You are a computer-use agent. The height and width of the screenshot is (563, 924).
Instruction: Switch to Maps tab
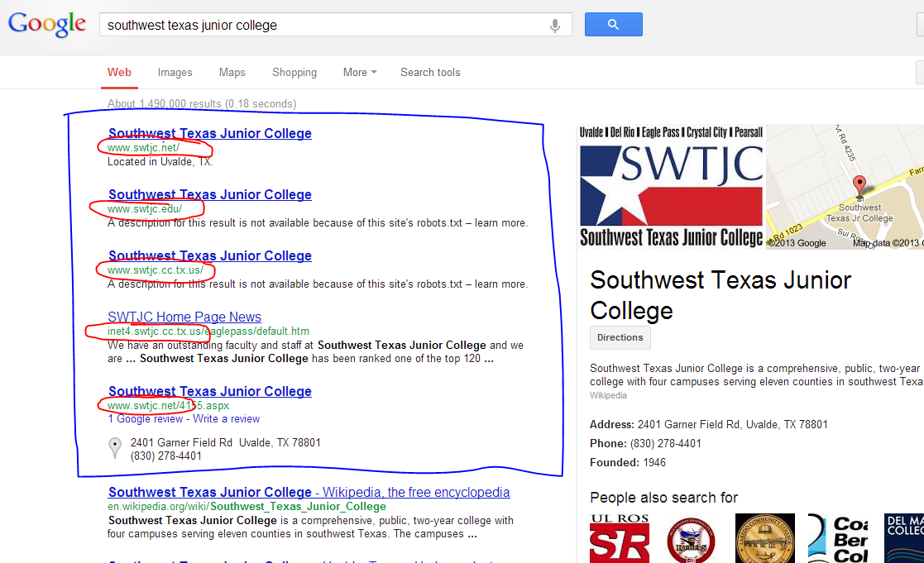tap(232, 73)
